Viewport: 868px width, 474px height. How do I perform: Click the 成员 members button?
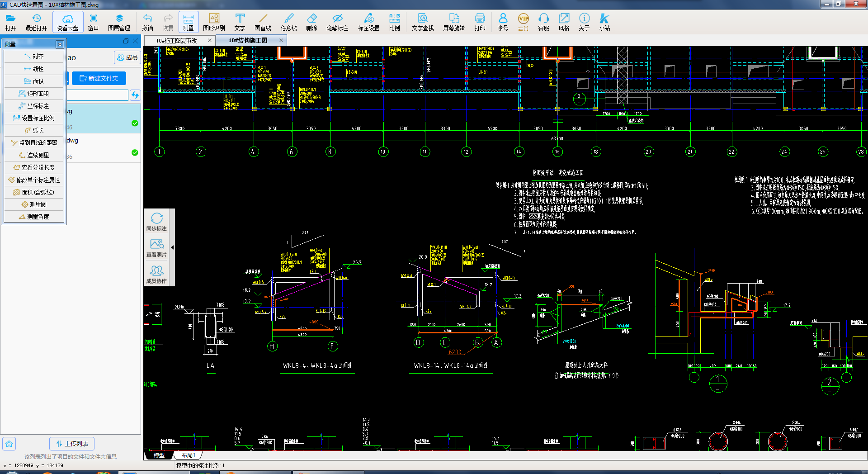(127, 57)
